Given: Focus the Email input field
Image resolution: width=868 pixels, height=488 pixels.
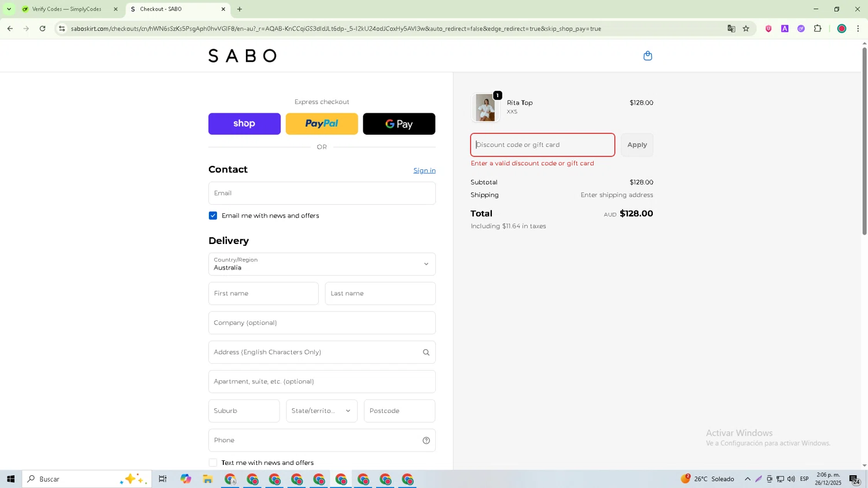Looking at the screenshot, I should click(x=322, y=193).
